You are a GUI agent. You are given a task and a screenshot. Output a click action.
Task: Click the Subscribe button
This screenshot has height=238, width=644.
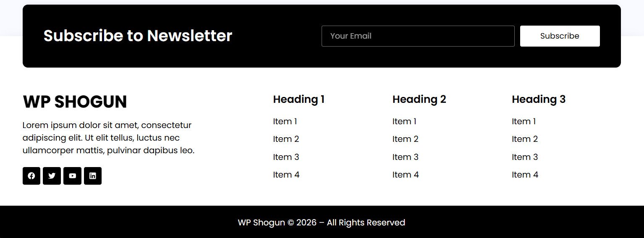[x=560, y=36]
